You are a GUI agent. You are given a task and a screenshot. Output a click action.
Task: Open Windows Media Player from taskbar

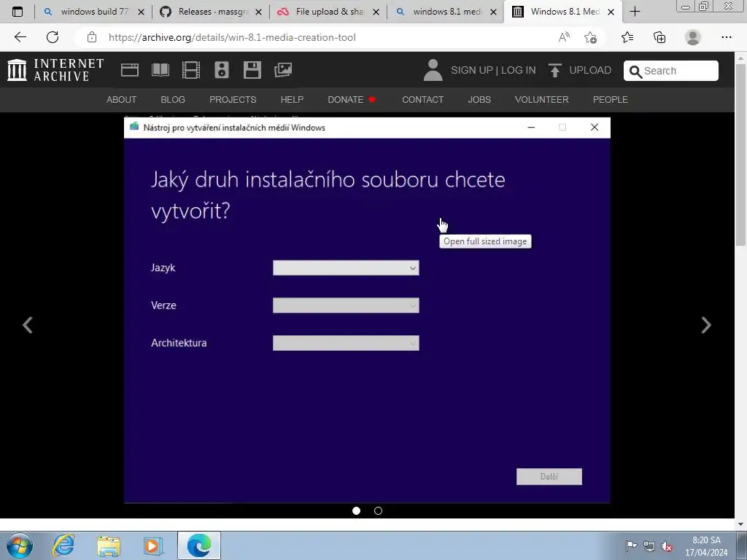coord(153,545)
